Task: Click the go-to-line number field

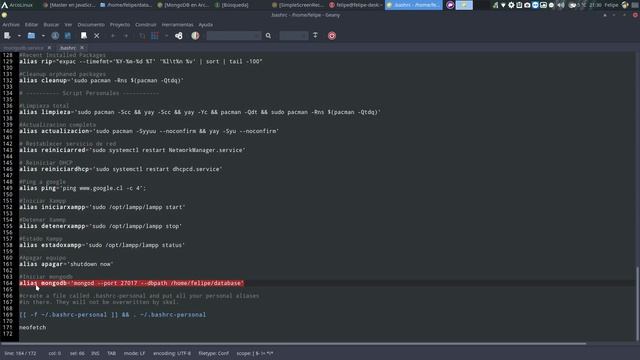Action: point(293,36)
